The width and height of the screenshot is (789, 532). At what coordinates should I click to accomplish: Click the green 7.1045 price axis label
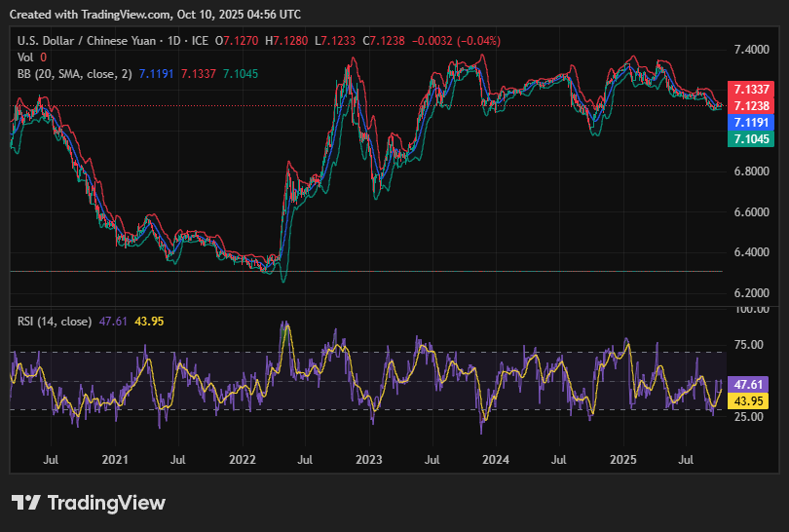pos(750,139)
